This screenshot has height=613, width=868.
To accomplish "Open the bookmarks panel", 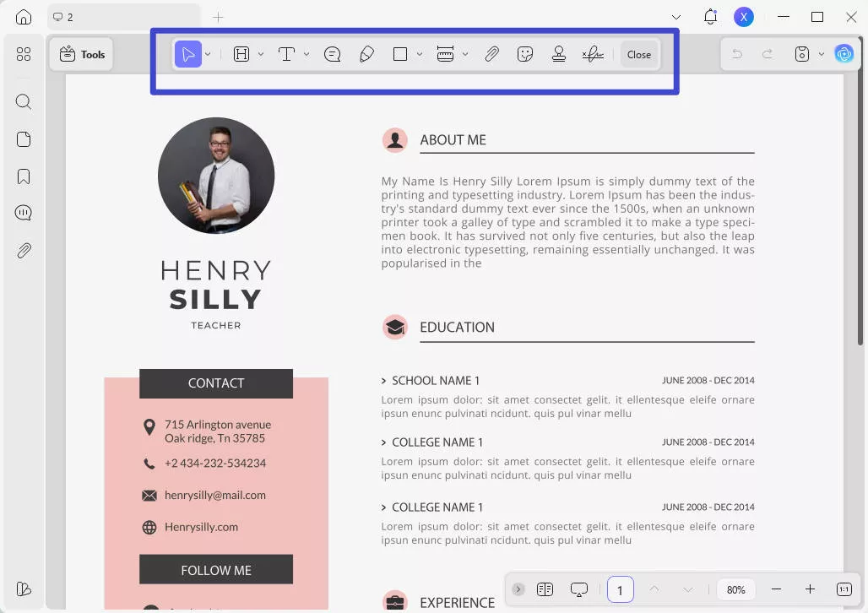I will point(24,176).
